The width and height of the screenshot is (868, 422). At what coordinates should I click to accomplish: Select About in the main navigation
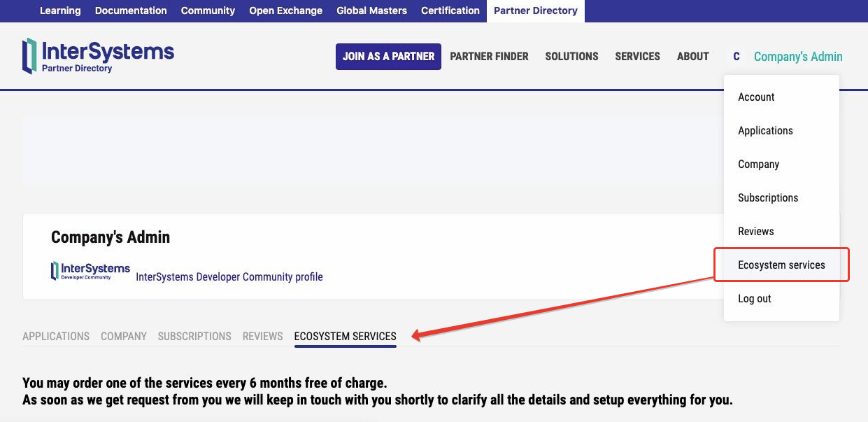tap(692, 57)
